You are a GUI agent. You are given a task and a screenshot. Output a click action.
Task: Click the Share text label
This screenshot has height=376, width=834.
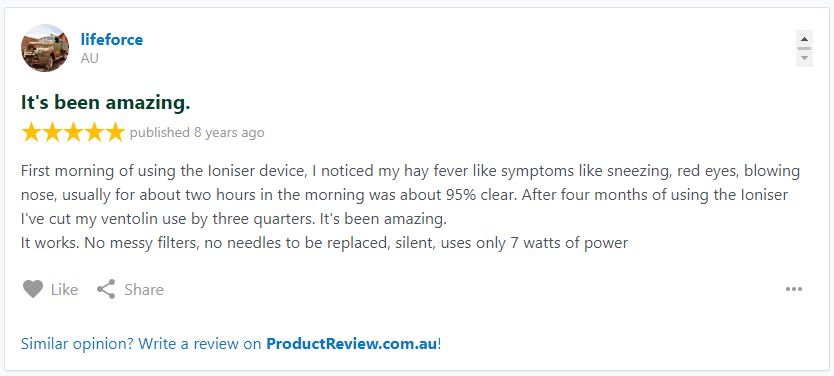pyautogui.click(x=144, y=290)
